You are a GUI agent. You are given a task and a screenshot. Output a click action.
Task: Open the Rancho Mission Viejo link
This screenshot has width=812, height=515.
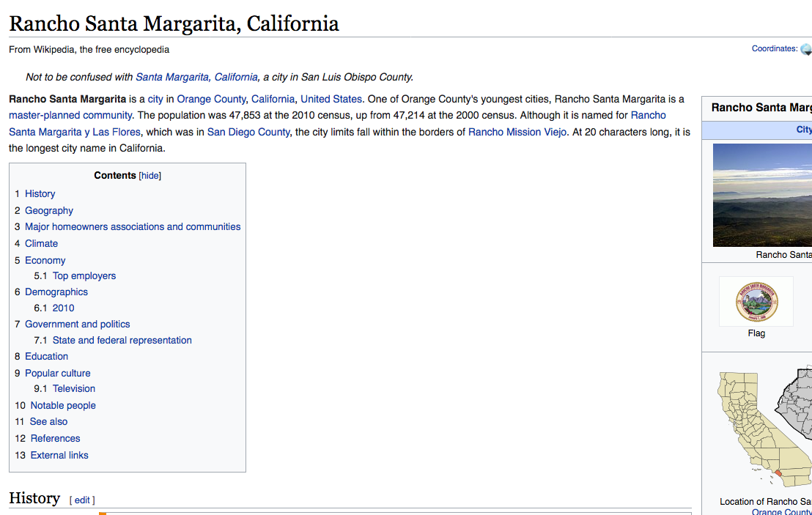click(x=517, y=132)
